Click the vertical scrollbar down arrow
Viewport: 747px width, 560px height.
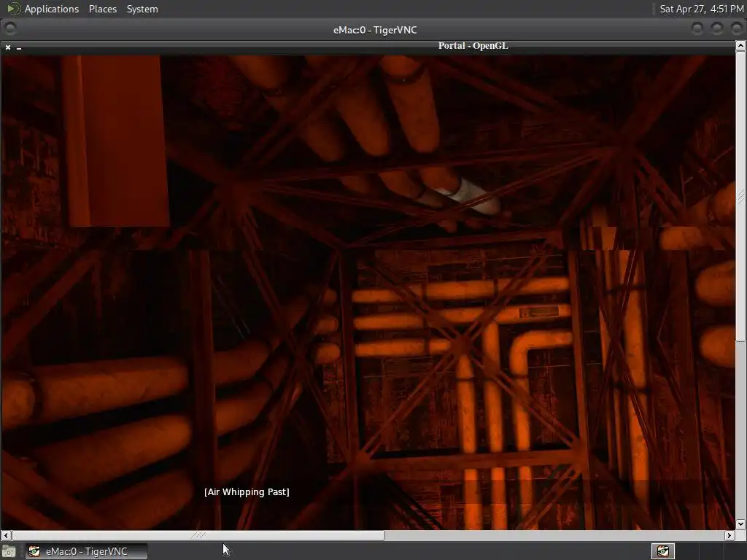(x=740, y=524)
